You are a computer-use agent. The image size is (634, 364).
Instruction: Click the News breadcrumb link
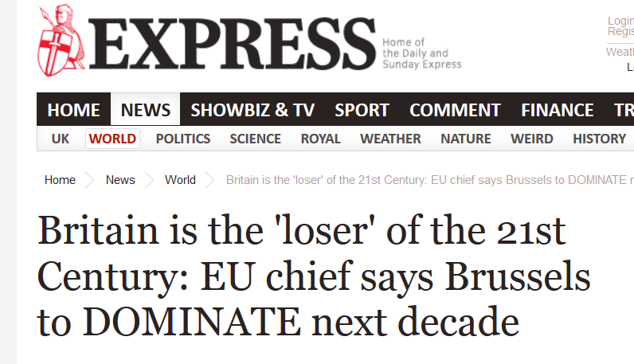tap(120, 180)
